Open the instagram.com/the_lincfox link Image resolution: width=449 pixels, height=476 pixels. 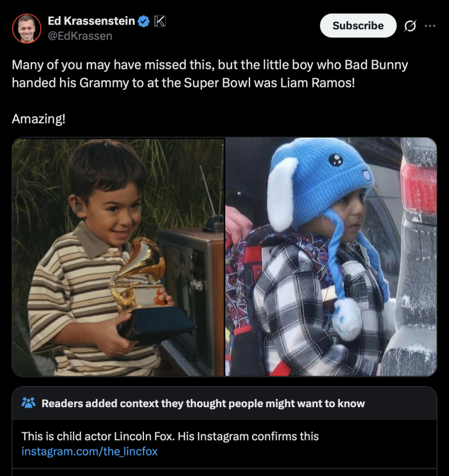[x=89, y=452]
